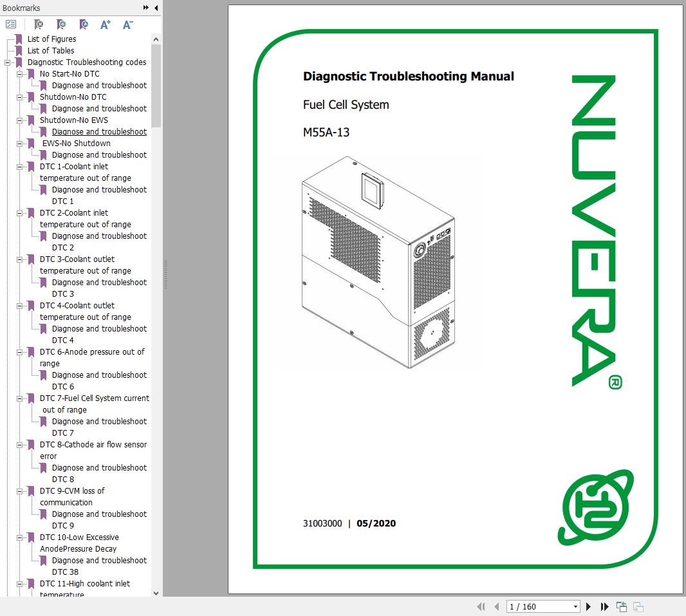Collapse the DTC 6-Anode pressure node
686x616 pixels.
20,352
